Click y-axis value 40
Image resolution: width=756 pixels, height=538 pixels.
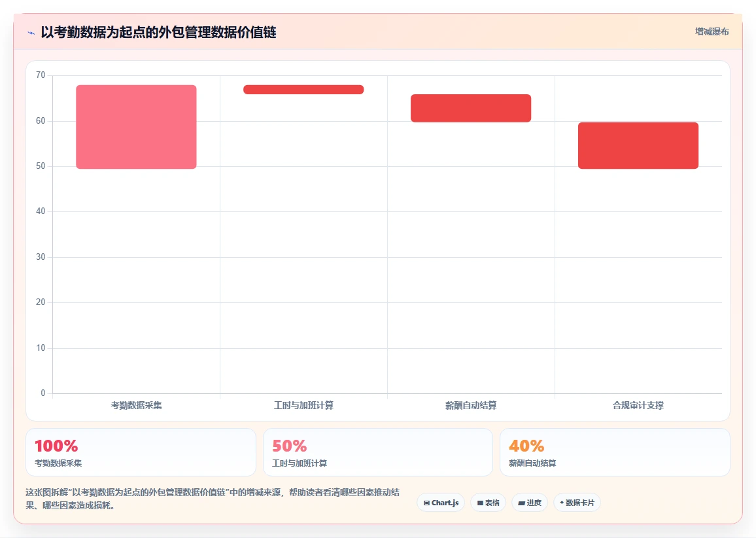coord(41,211)
